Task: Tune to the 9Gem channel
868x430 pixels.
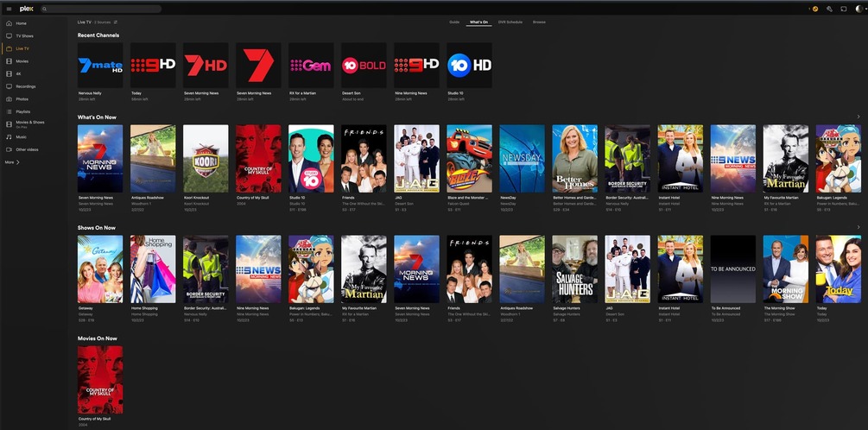Action: [311, 66]
